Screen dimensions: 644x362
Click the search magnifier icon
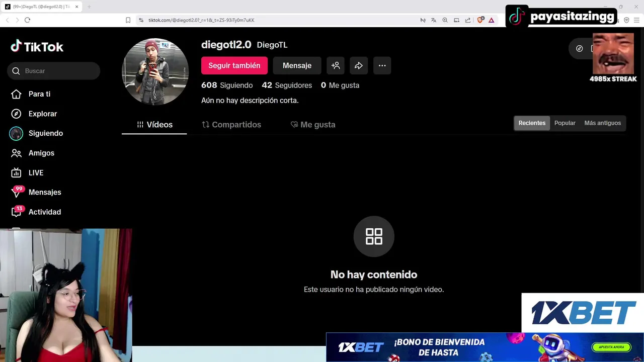(x=16, y=71)
